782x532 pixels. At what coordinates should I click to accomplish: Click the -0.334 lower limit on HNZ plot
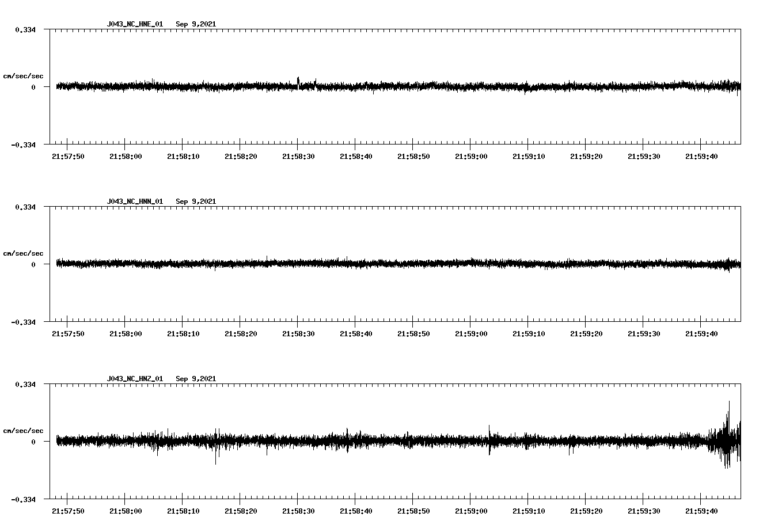(x=24, y=500)
